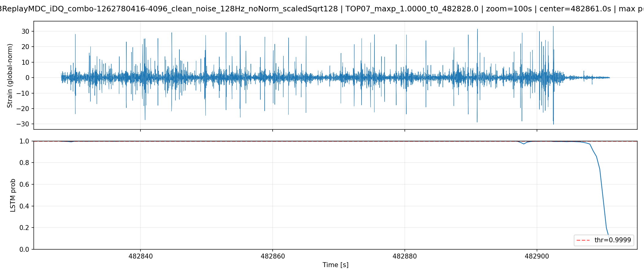Select the x-axis tick label 482880
The width and height of the screenshot is (644, 276).
405,256
